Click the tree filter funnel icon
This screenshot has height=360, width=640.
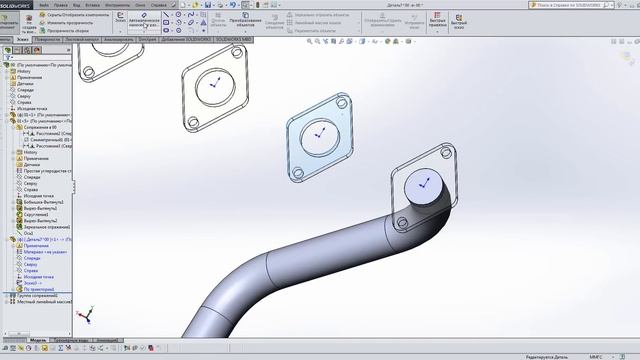pos(7,58)
